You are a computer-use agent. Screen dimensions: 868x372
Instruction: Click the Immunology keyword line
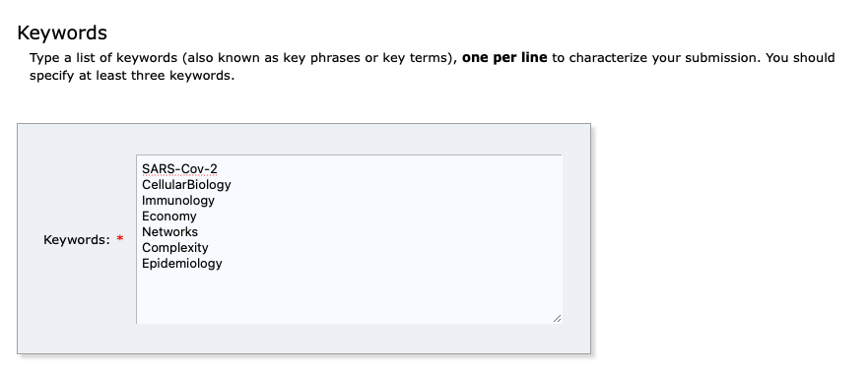tap(177, 200)
